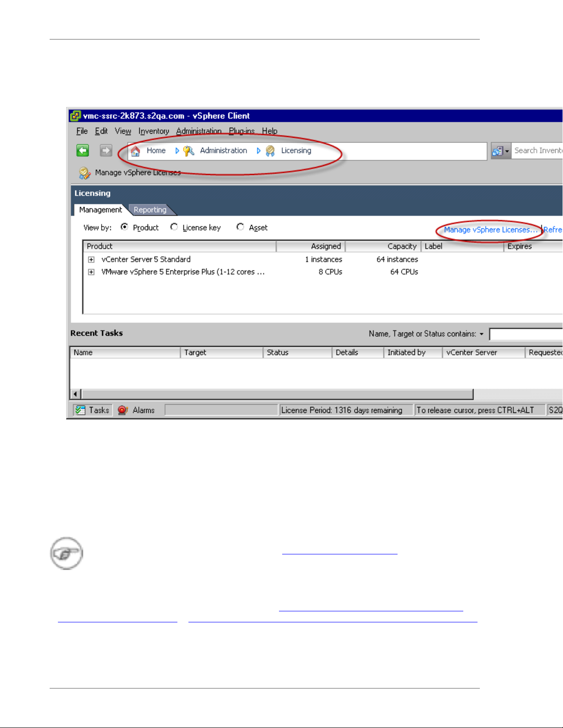
Task: Select the License key view radio button
Action: pos(174,227)
